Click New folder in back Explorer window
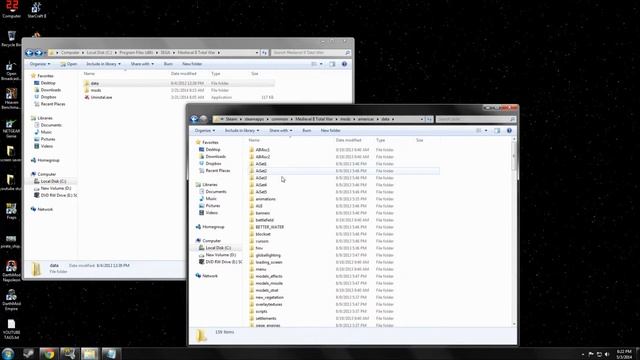The height and width of the screenshot is (360, 640). [192, 64]
